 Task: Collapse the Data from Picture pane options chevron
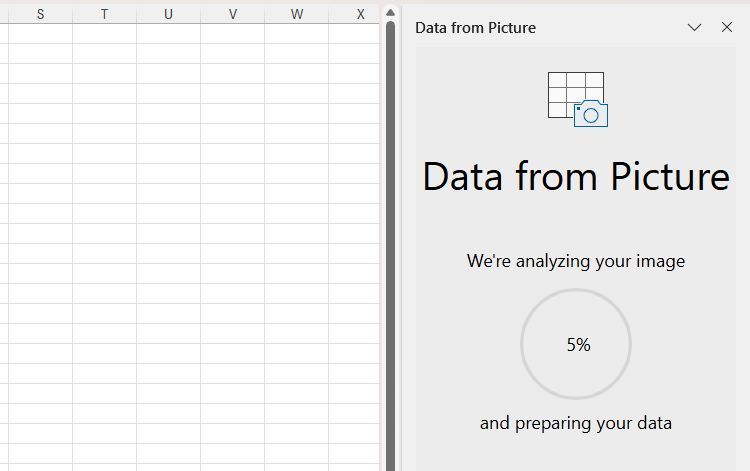tap(695, 28)
